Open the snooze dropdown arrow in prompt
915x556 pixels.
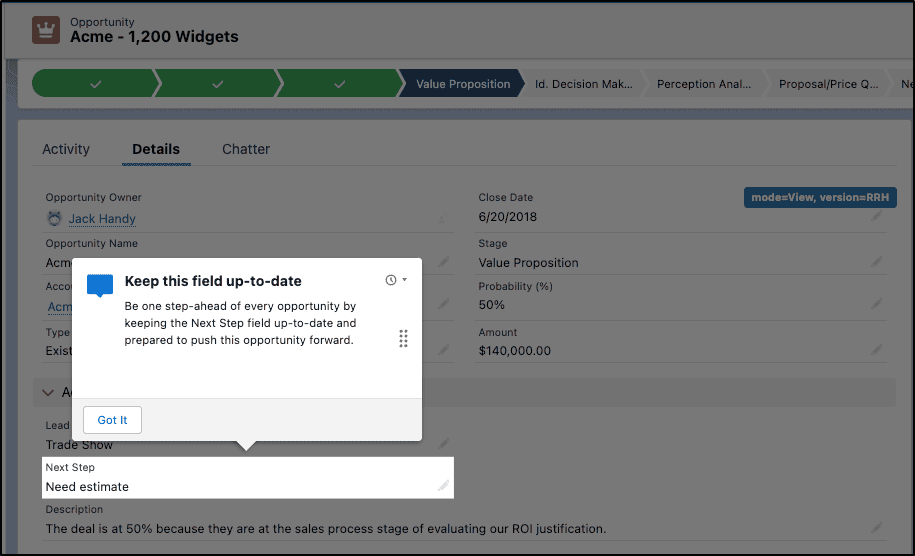point(404,279)
